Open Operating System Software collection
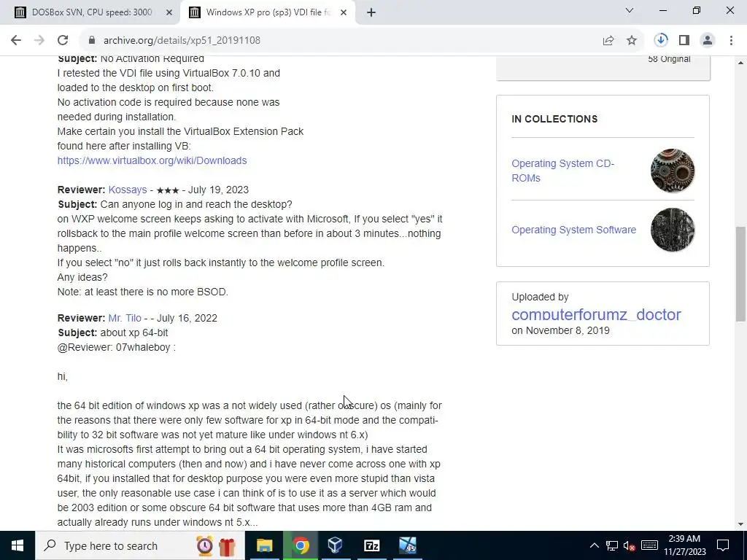The width and height of the screenshot is (747, 560). point(573,230)
